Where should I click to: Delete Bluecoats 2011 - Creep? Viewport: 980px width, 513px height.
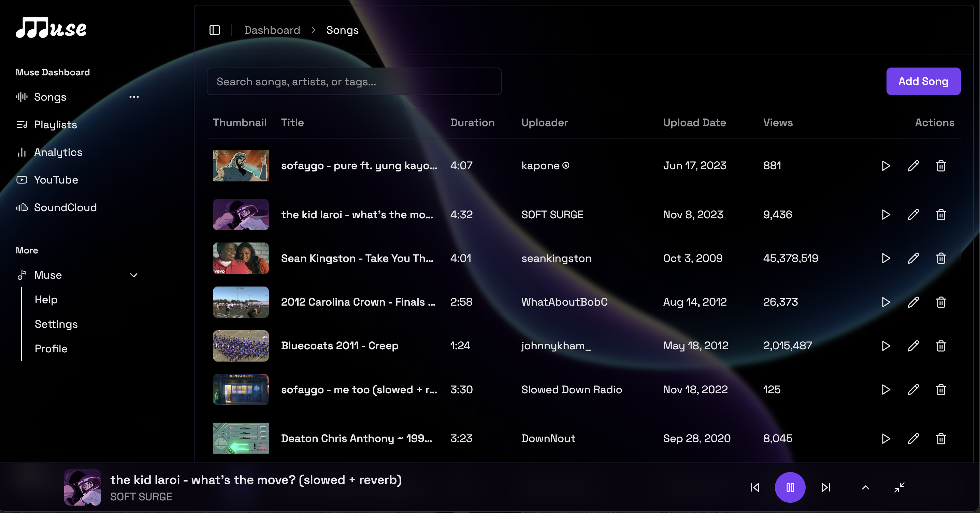941,346
